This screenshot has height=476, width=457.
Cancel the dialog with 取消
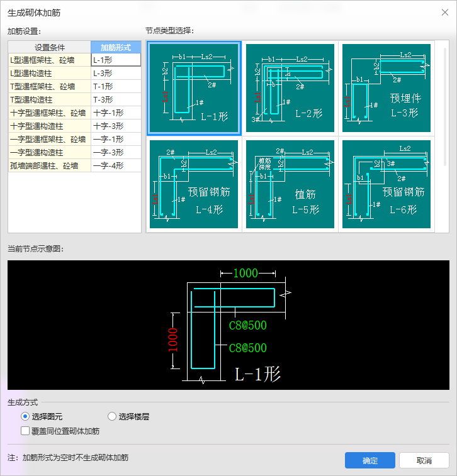click(424, 460)
